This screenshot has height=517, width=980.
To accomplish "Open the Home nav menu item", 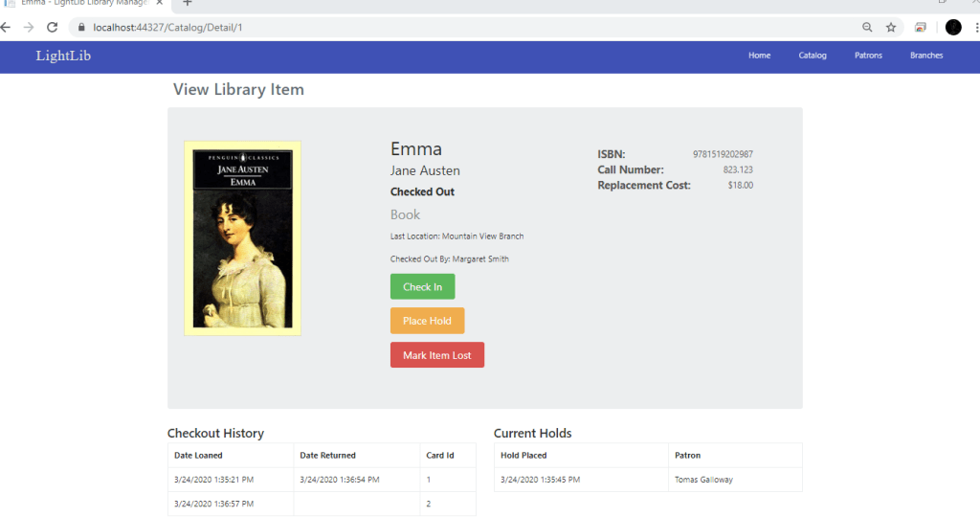I will (759, 56).
